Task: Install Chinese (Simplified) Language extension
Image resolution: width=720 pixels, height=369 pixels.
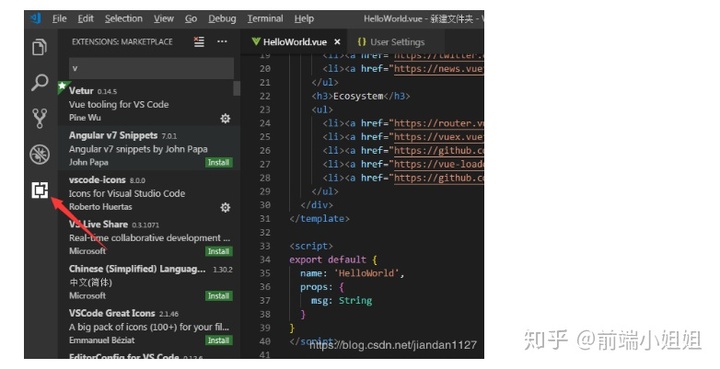Action: point(219,296)
